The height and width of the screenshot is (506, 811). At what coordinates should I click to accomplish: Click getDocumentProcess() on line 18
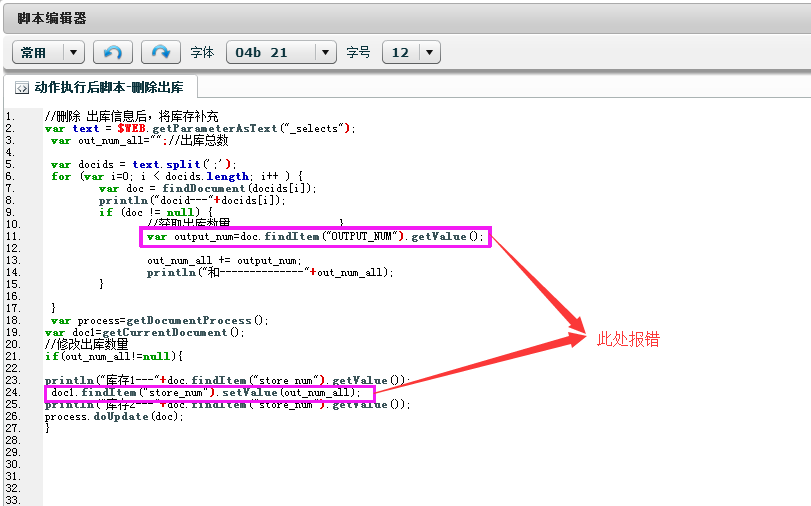tap(197, 320)
